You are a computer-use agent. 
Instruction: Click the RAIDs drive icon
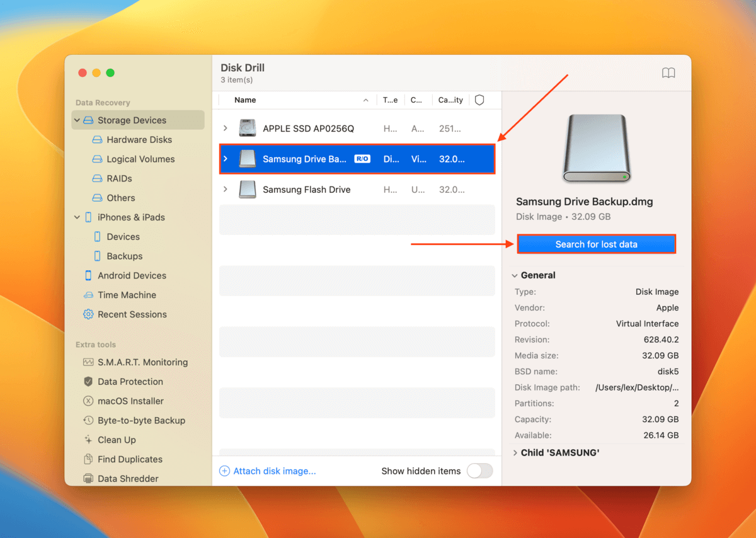tap(97, 179)
